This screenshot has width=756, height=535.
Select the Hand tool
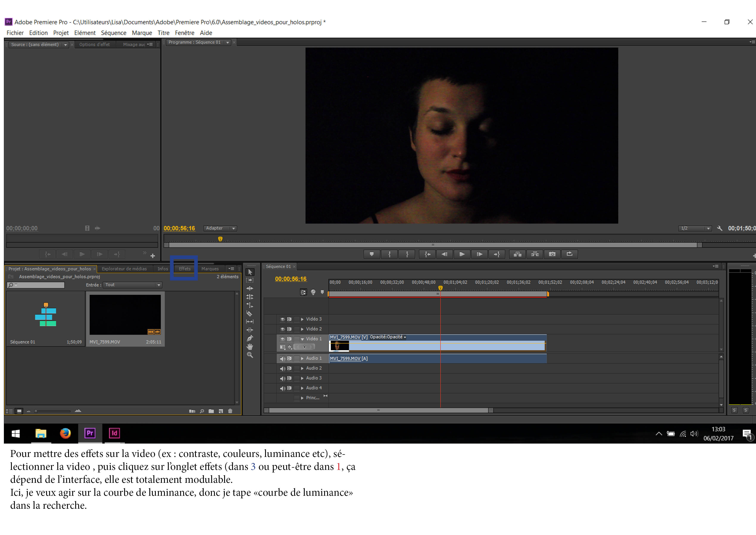pos(250,347)
